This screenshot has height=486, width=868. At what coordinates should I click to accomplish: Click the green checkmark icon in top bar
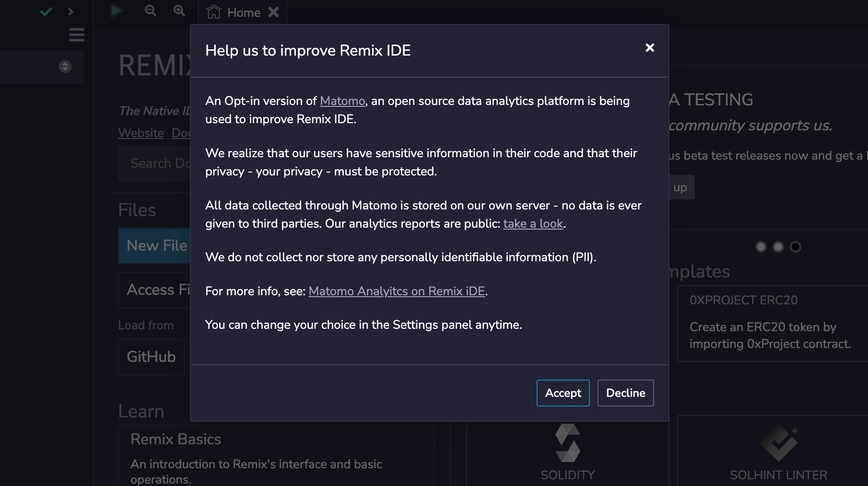[x=46, y=12]
